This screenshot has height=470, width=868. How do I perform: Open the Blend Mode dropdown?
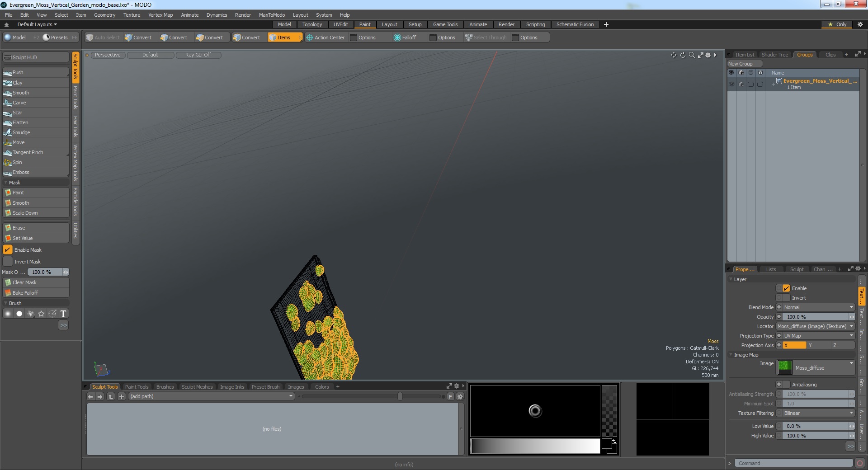pos(819,307)
